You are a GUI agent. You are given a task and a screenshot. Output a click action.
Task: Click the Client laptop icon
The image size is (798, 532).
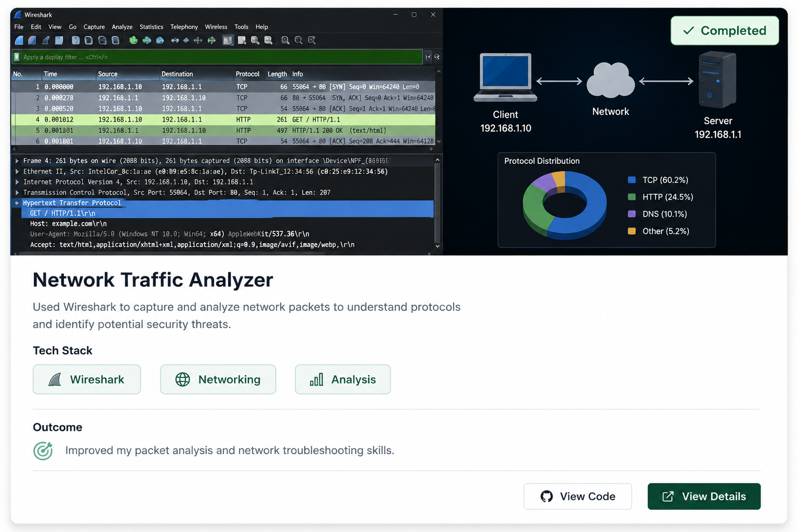tap(505, 77)
